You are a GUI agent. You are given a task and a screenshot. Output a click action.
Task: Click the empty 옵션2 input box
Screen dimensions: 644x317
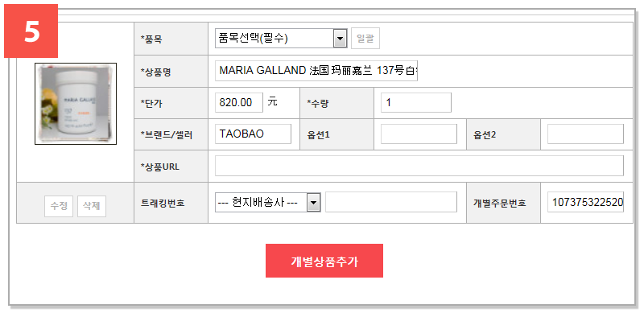[x=586, y=134]
